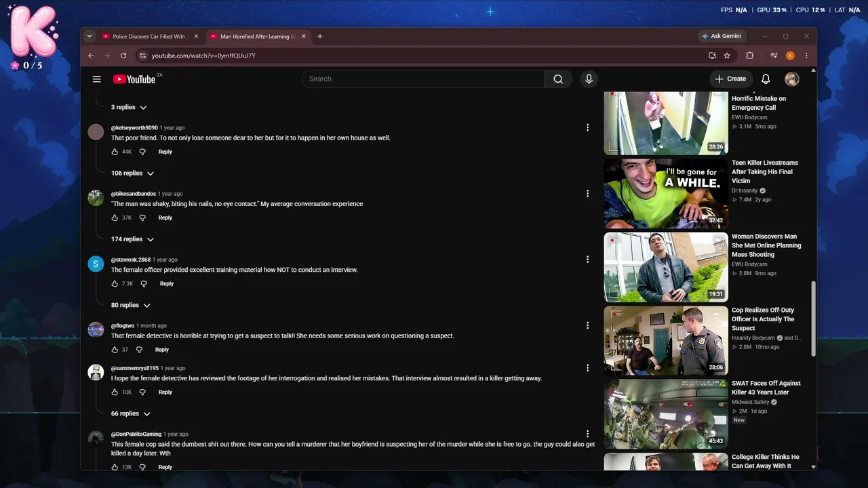Screen dimensions: 868x488
Task: Like the comment by @stavrosk.2868
Action: (115, 284)
